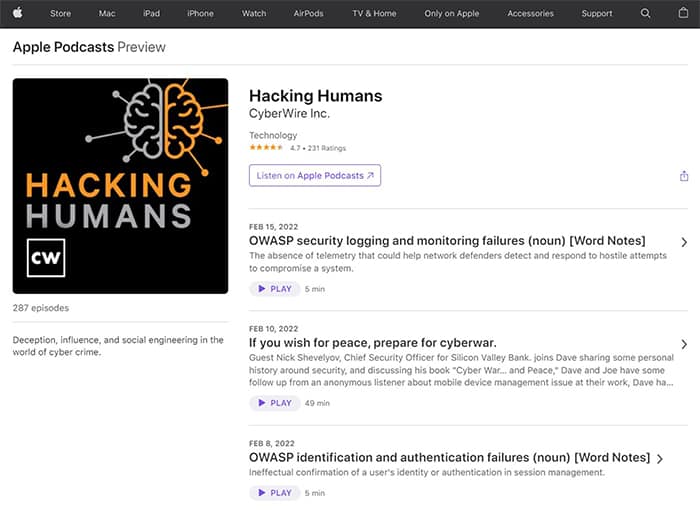Open the TV & Home menu
700x512 pixels.
[374, 13]
